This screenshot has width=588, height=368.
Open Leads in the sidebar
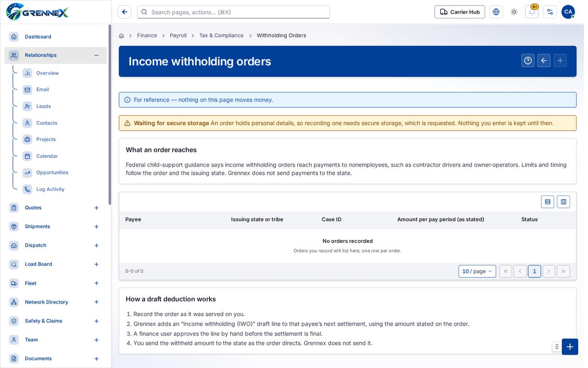coord(43,106)
